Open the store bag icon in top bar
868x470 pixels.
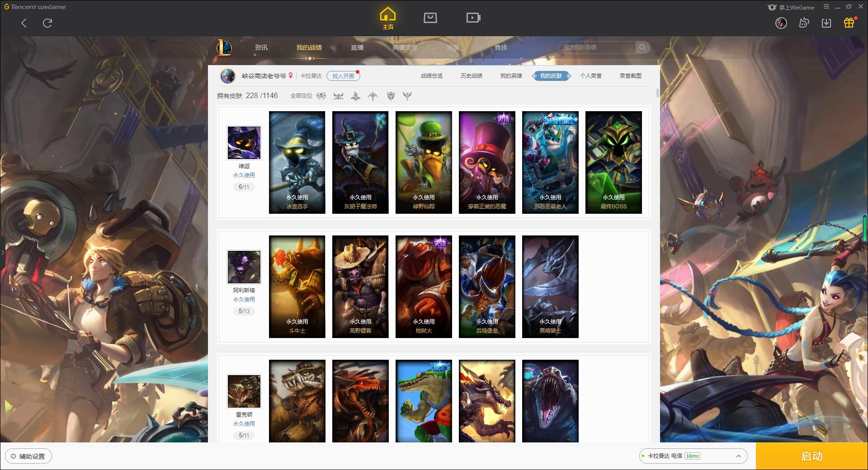[430, 18]
